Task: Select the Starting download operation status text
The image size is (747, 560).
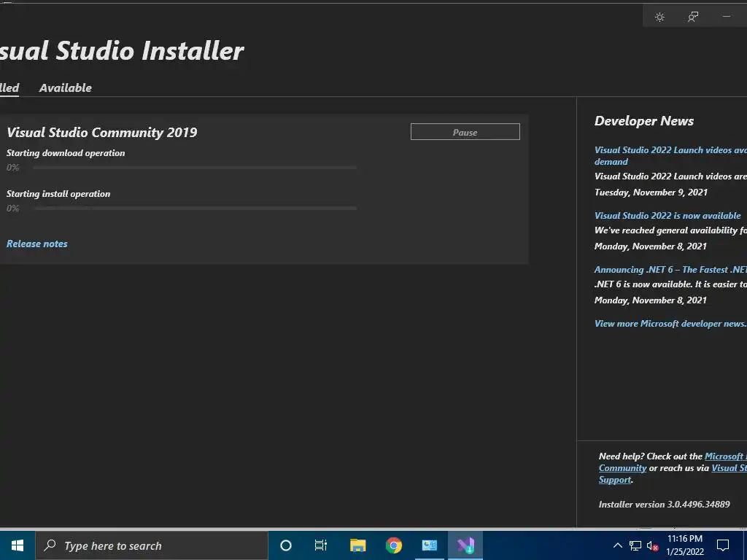Action: coord(66,153)
